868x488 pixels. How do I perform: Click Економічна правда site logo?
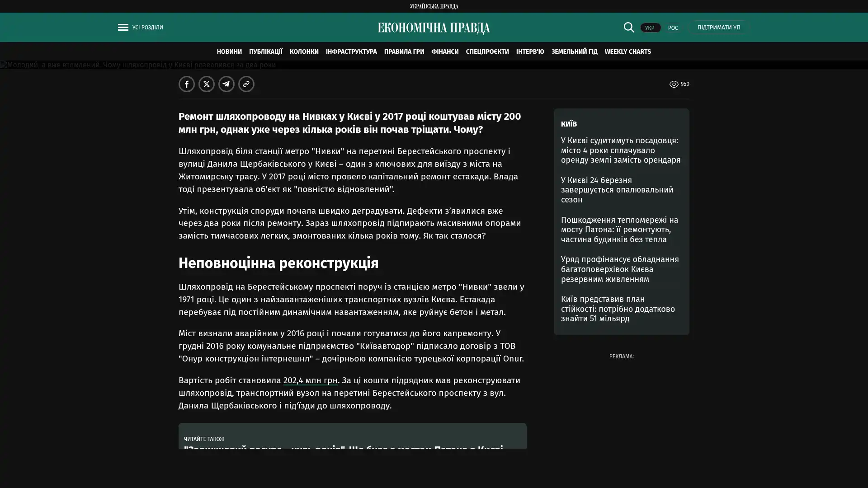(x=434, y=28)
